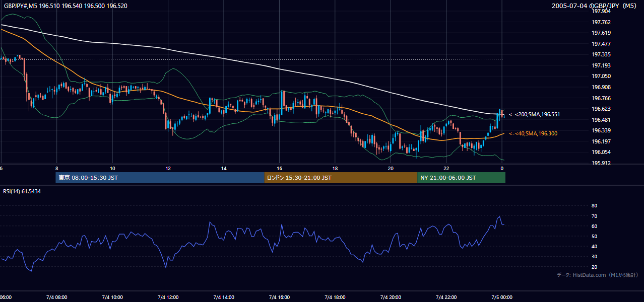
Task: Click the 7/4 08:00 date axis label
Action: coord(56,297)
